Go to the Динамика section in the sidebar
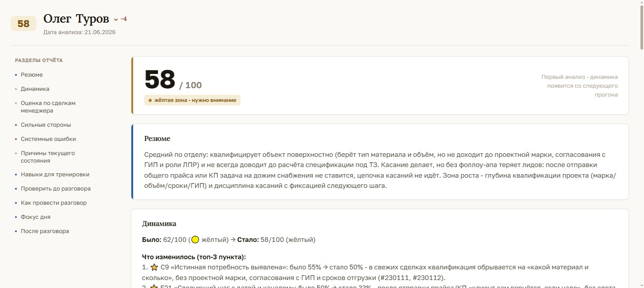Image resolution: width=644 pixels, height=288 pixels. click(35, 89)
